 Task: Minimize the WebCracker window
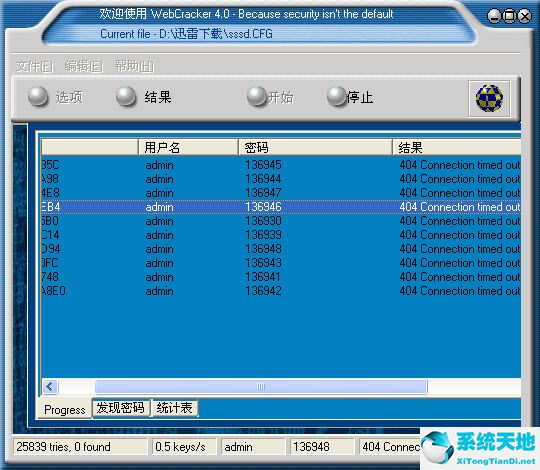click(494, 16)
